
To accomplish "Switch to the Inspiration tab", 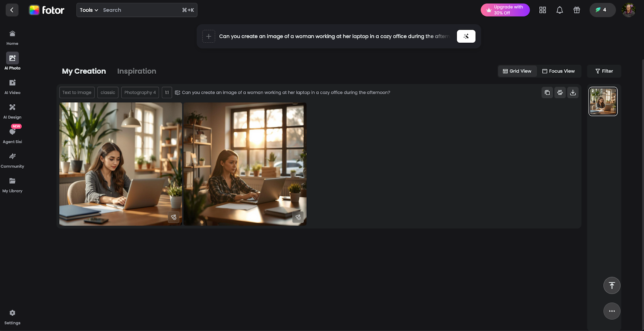I will [136, 71].
